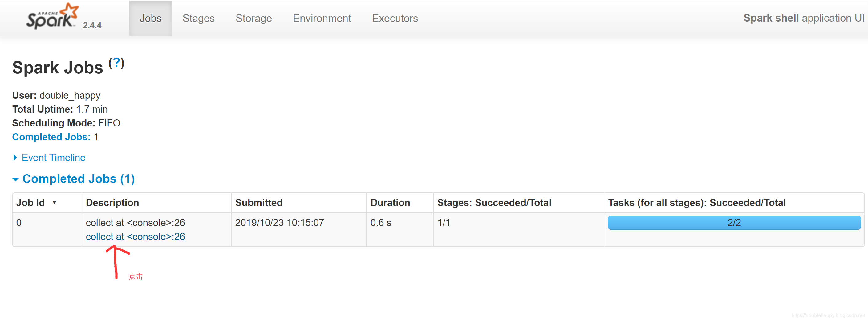Switch to the Stages tab

198,18
